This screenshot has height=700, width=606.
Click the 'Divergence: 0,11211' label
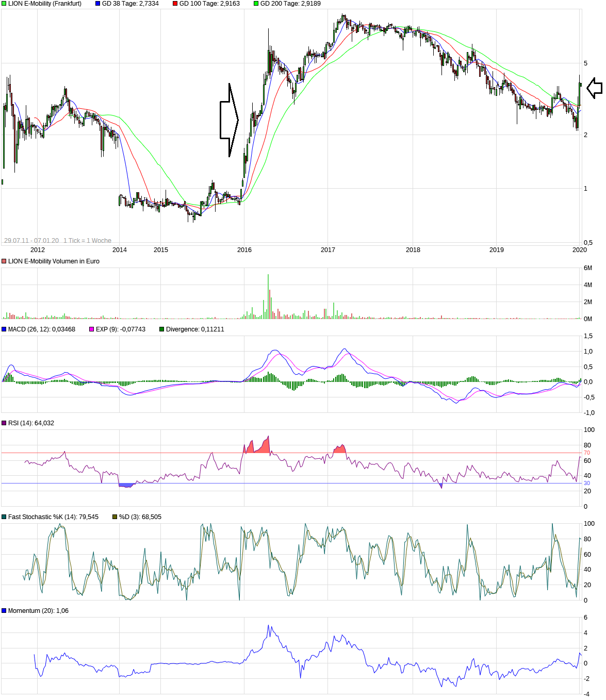pos(195,329)
